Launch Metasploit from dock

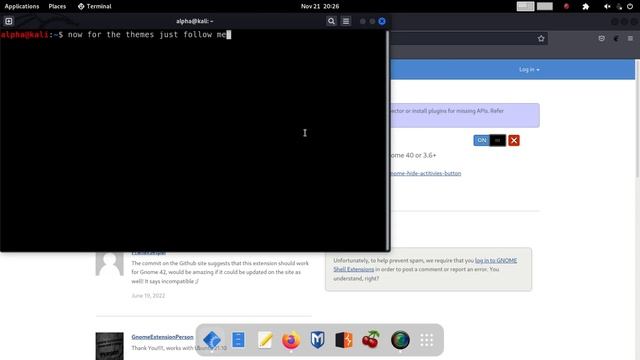click(x=318, y=340)
